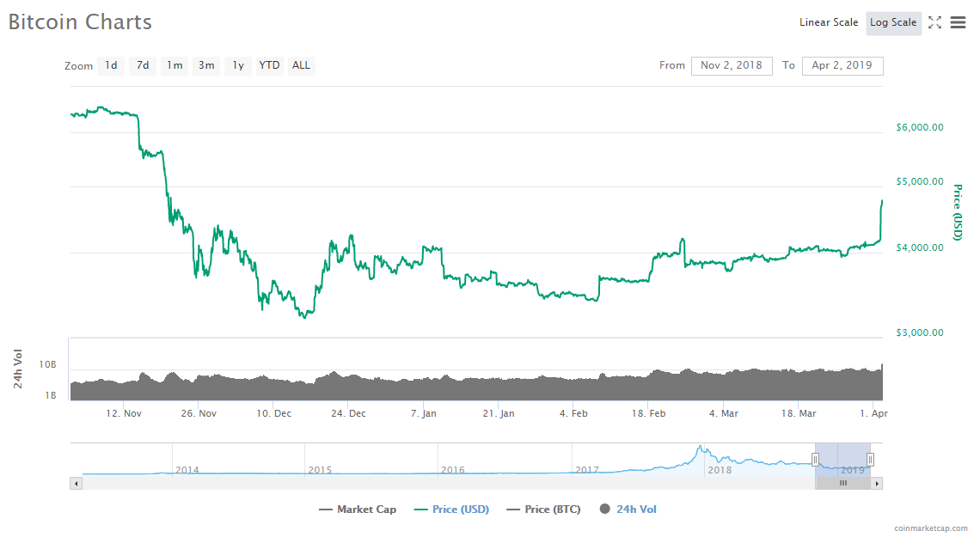
Task: Set zoom range to 7d
Action: coord(143,65)
